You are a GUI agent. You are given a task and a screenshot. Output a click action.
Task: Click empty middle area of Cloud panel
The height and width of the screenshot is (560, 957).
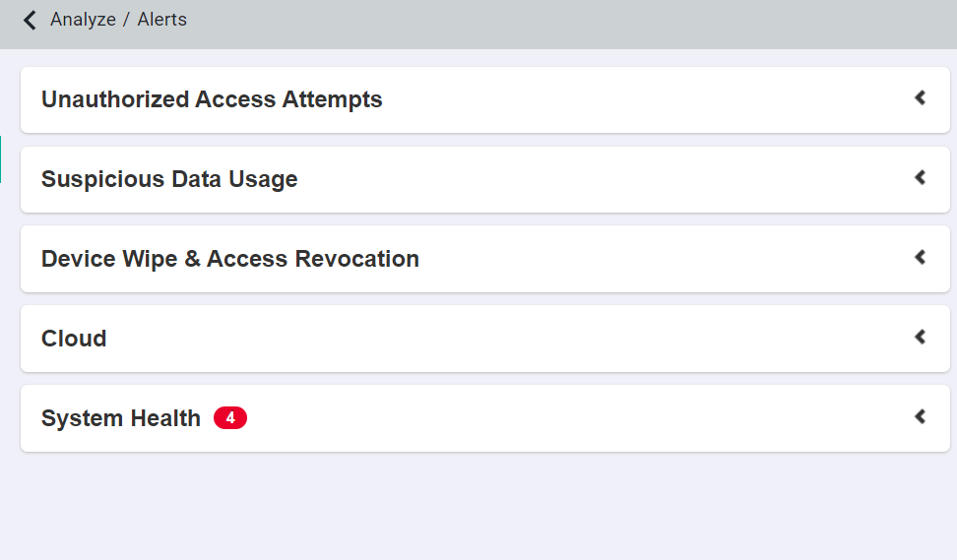click(x=492, y=339)
